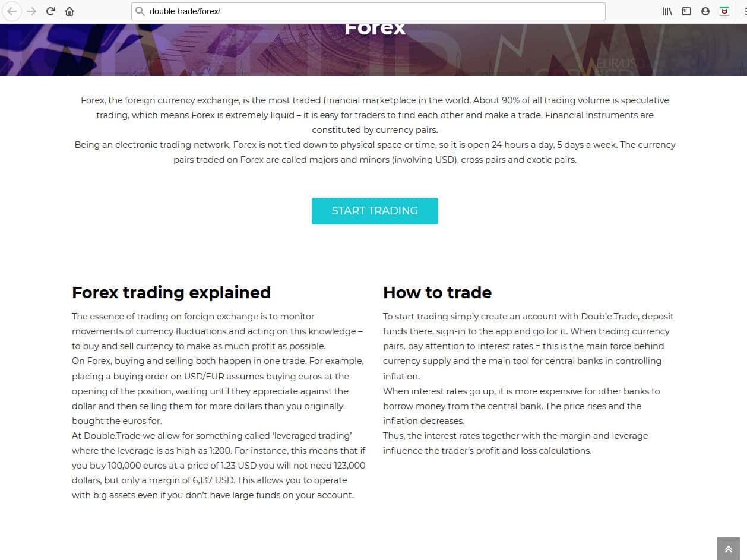
Task: Click the browser back arrow
Action: pyautogui.click(x=12, y=11)
